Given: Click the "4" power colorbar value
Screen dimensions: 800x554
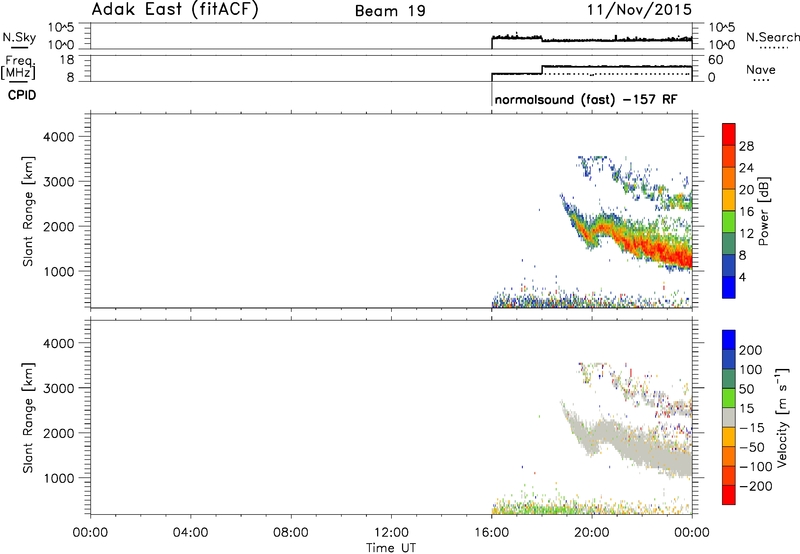Looking at the screenshot, I should click(742, 277).
